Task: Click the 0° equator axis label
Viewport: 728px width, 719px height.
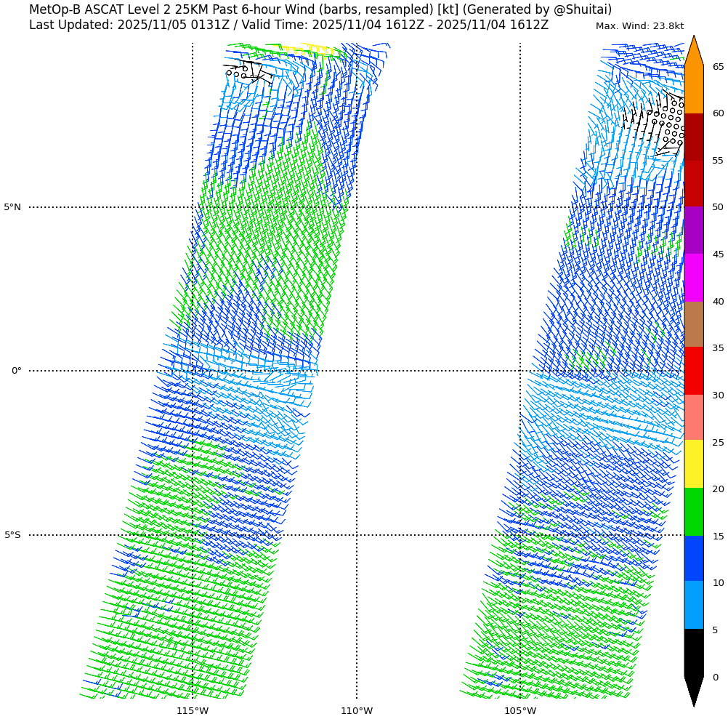Action: 16,371
